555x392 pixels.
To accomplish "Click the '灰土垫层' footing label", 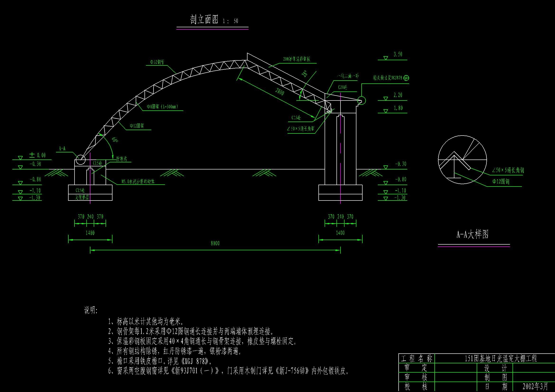I will [82, 197].
